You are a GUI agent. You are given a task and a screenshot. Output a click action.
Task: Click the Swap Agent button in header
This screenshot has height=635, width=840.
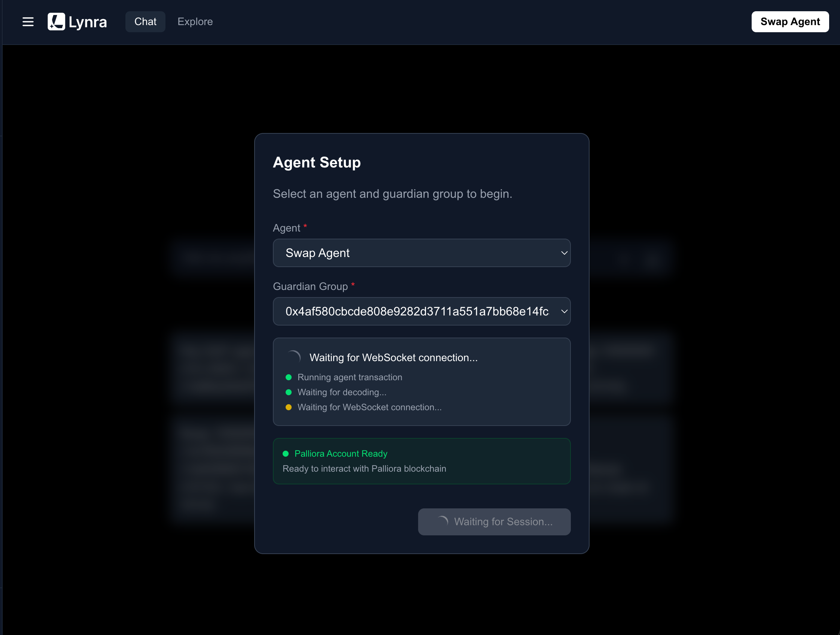pos(789,22)
